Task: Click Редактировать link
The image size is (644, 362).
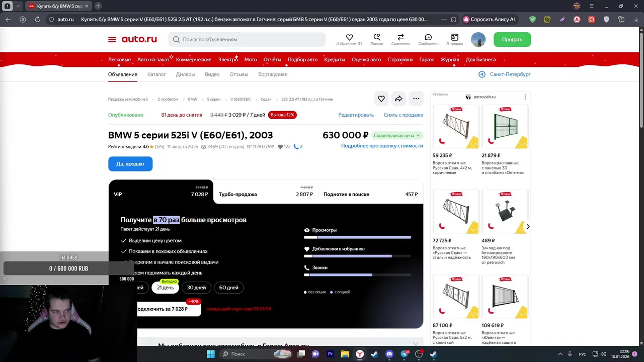Action: (356, 115)
